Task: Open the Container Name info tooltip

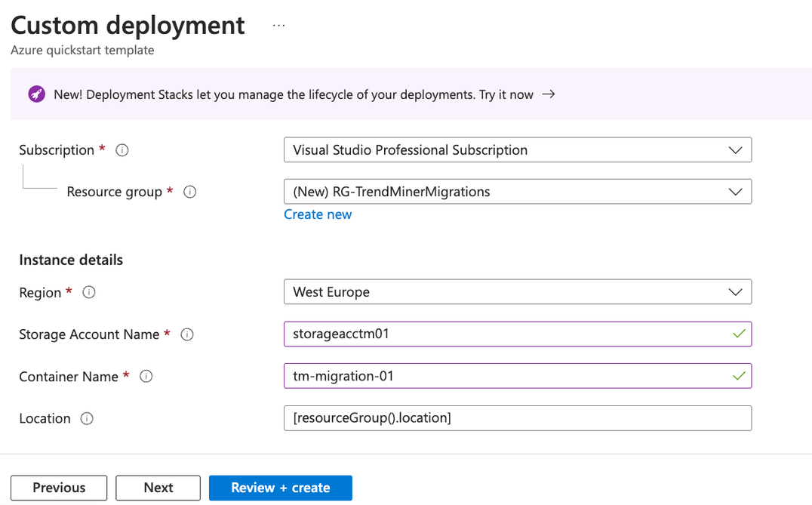Action: tap(146, 376)
